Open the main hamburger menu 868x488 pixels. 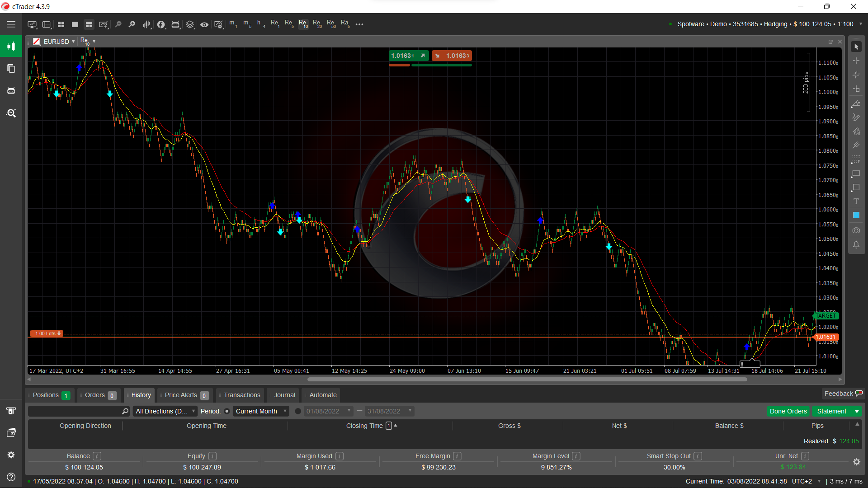coord(11,24)
